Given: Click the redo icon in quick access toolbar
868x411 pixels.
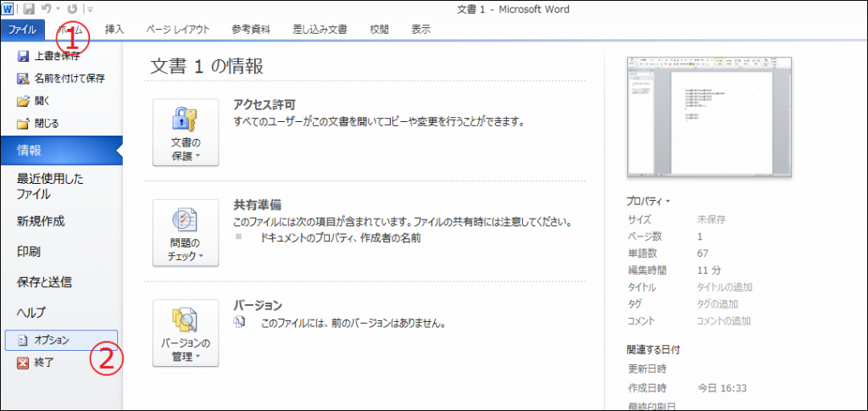Looking at the screenshot, I should (72, 8).
